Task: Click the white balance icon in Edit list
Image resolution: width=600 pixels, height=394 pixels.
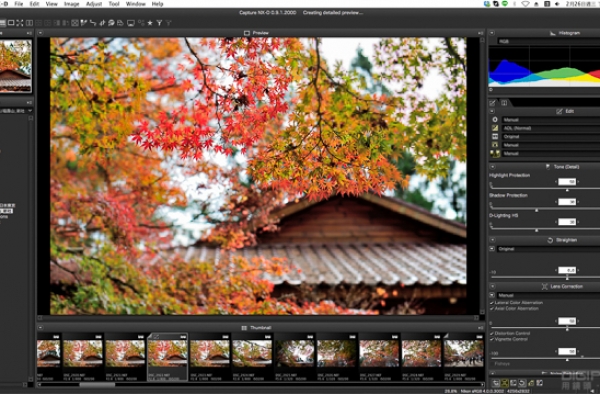Action: click(x=495, y=145)
